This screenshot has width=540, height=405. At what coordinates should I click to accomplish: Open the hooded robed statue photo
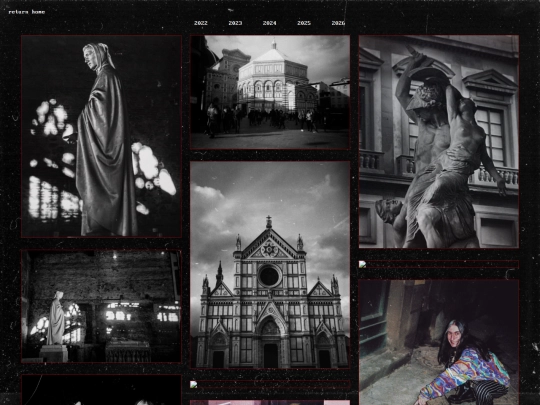[101, 136]
